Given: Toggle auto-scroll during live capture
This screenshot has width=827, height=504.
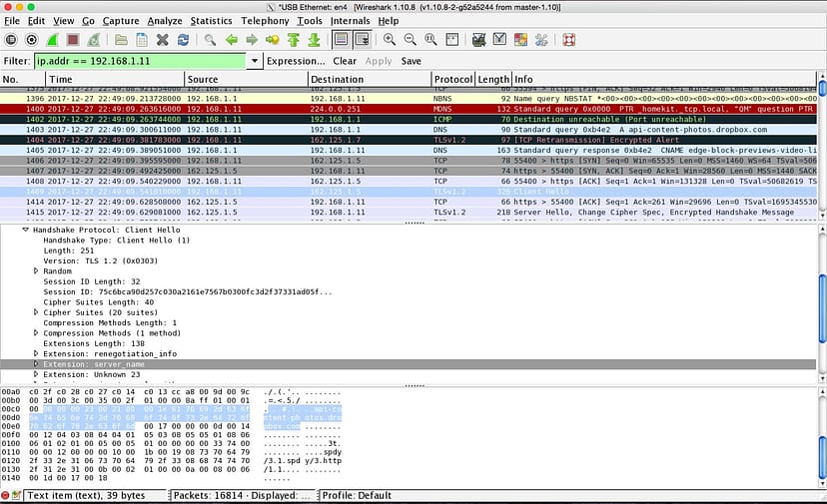Looking at the screenshot, I should 362,40.
